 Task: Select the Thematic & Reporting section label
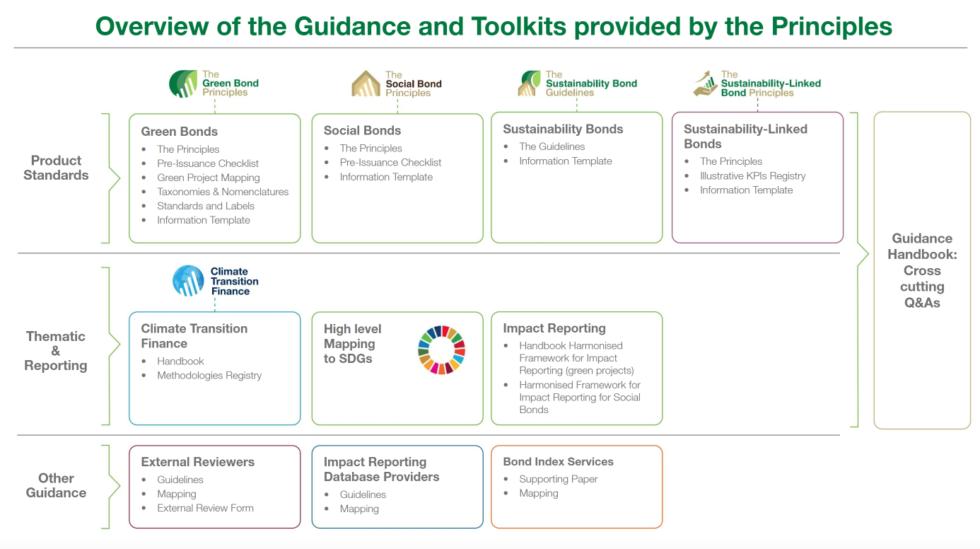(x=56, y=351)
